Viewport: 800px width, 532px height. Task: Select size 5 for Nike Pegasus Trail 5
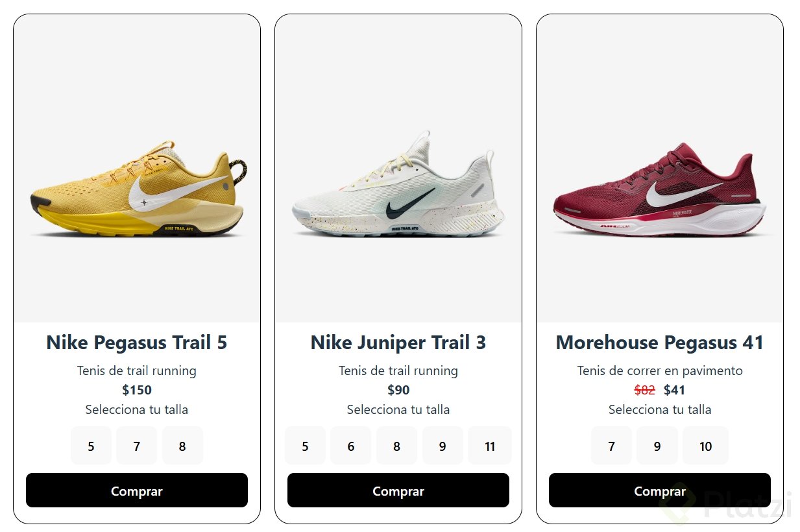(x=91, y=446)
